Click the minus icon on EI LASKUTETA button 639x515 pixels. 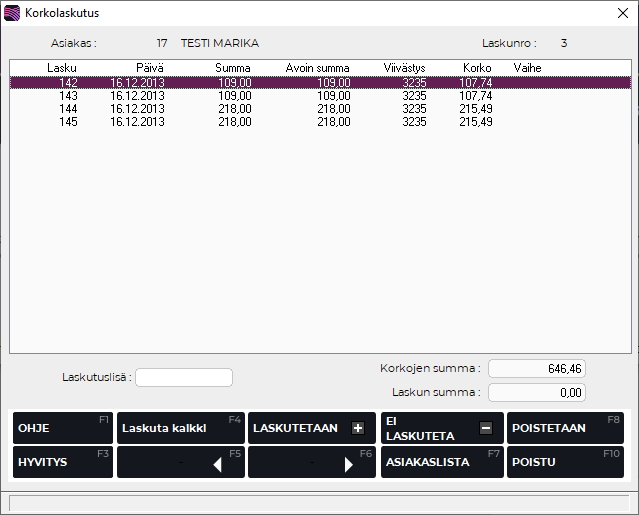click(x=486, y=428)
